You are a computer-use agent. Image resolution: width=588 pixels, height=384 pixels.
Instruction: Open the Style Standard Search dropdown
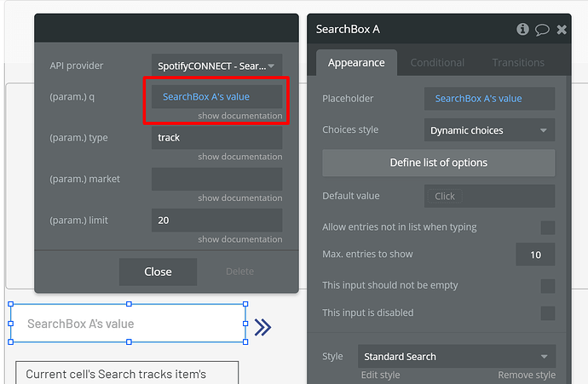click(x=457, y=356)
